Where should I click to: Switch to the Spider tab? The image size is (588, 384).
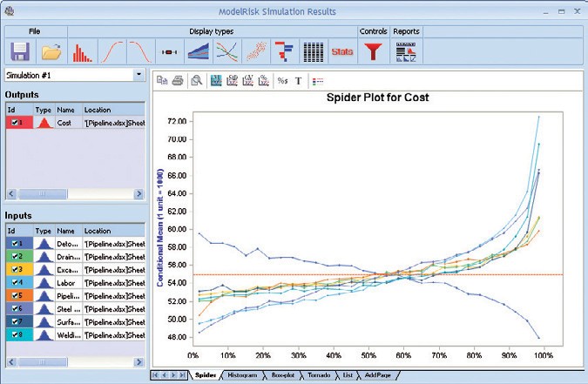point(205,375)
